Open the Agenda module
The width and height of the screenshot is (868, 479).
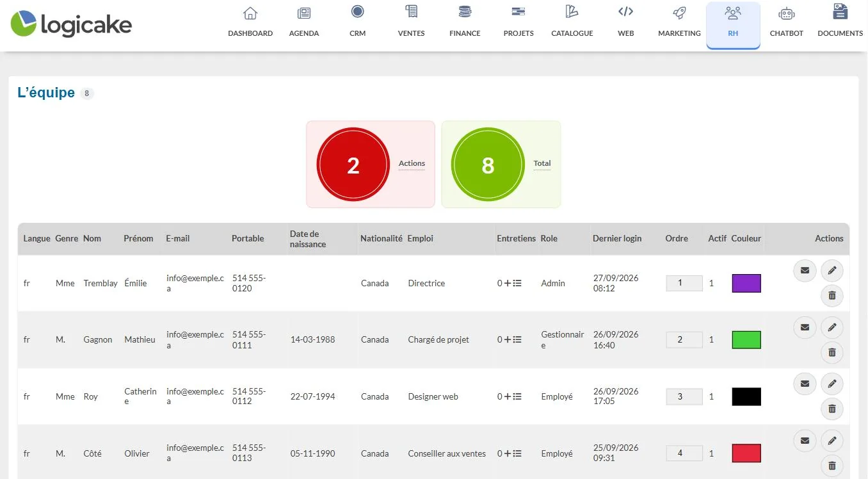(304, 22)
